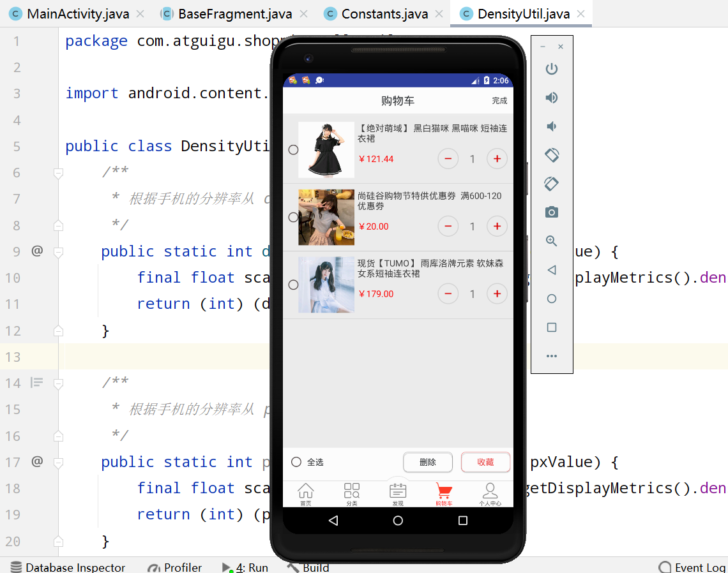Increase quantity of the ¥20.00 coupon

[497, 227]
